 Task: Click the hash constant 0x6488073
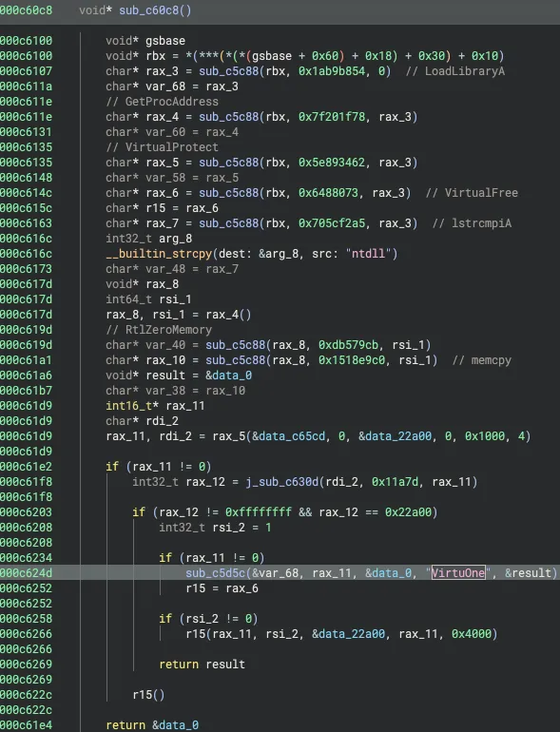pyautogui.click(x=328, y=193)
